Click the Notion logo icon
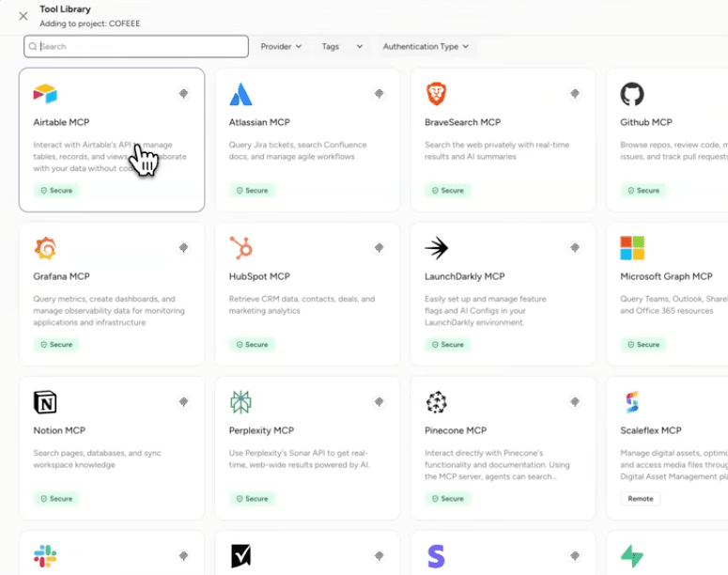This screenshot has height=575, width=728. click(x=45, y=402)
